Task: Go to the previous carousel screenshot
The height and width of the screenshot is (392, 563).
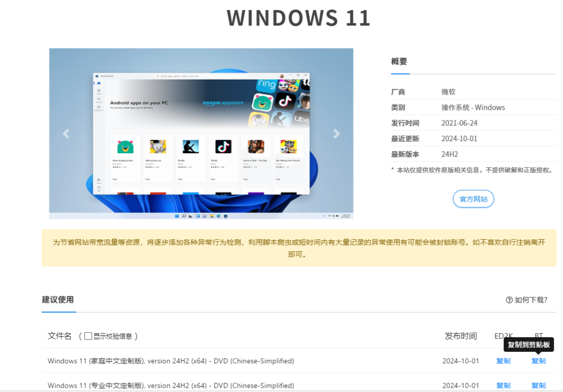Action: click(66, 134)
